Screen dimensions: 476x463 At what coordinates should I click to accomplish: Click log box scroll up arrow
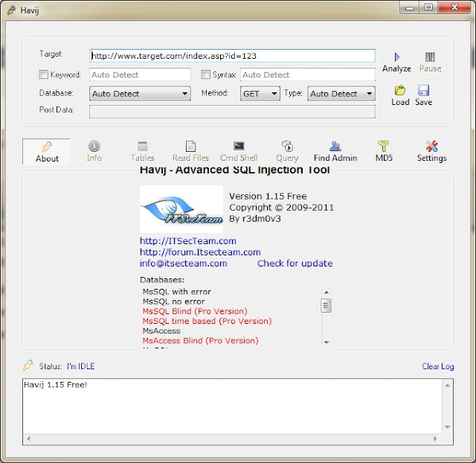[x=447, y=386]
